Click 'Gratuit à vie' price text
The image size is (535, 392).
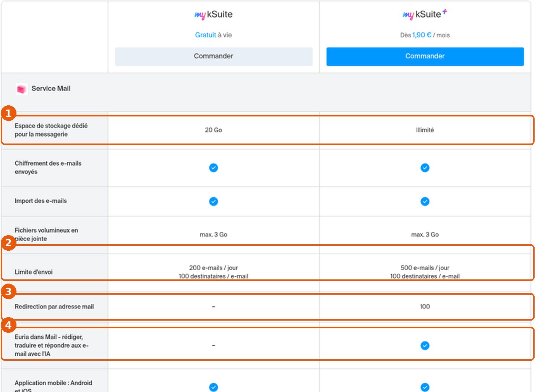214,35
